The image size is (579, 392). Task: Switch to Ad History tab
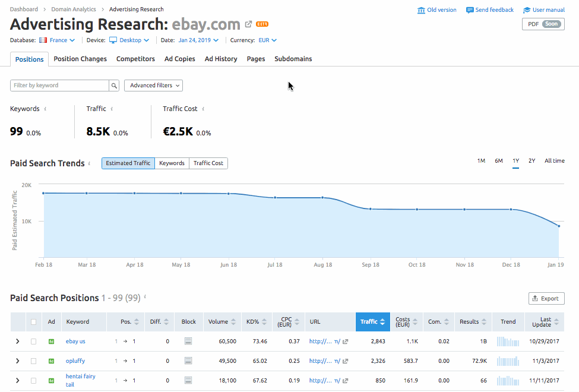coord(221,59)
